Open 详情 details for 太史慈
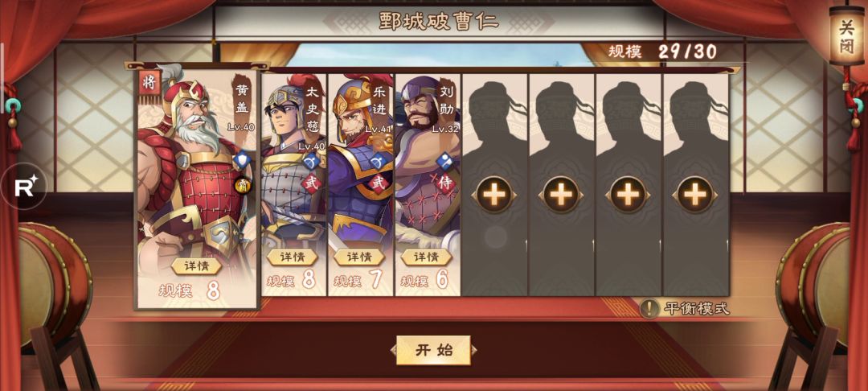The height and width of the screenshot is (391, 868). (293, 257)
